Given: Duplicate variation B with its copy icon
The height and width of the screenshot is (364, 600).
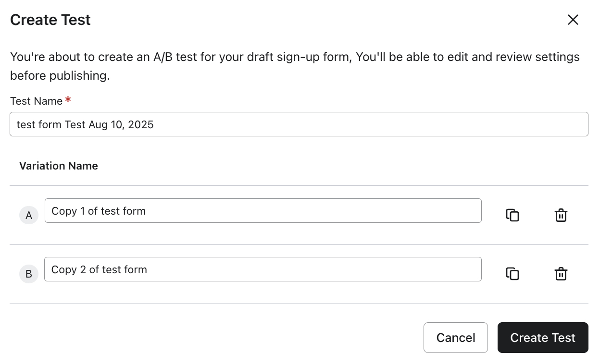Looking at the screenshot, I should [512, 274].
